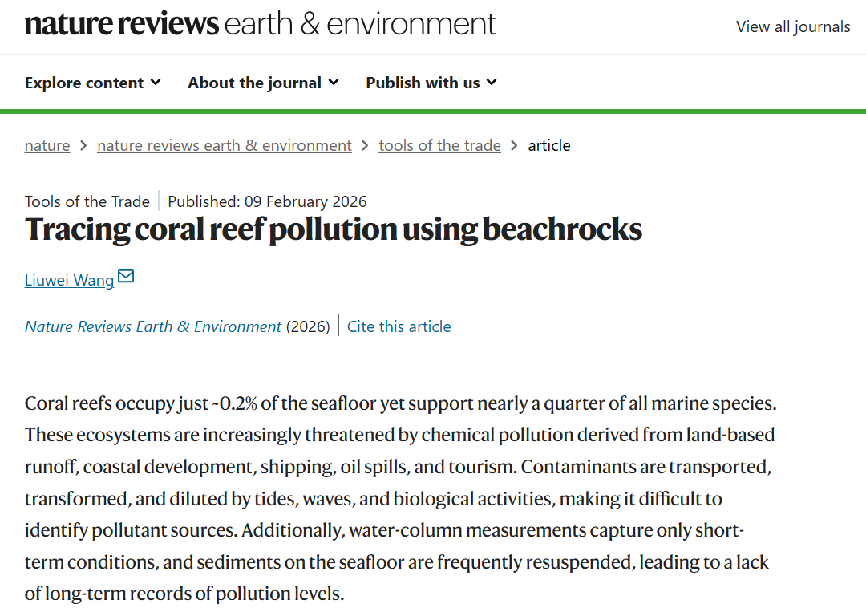Navigate to 'tools of the trade' breadcrumb

click(x=439, y=145)
